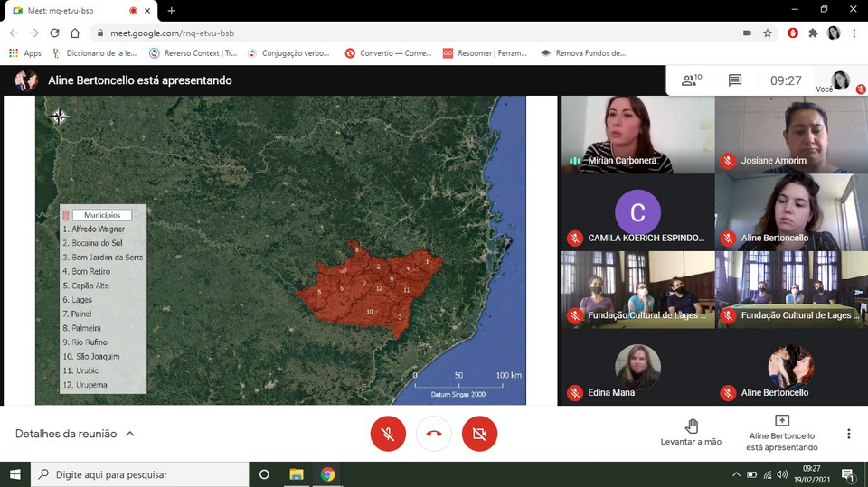Open Chrome extensions puzzle icon
The height and width of the screenshot is (487, 868).
point(813,33)
